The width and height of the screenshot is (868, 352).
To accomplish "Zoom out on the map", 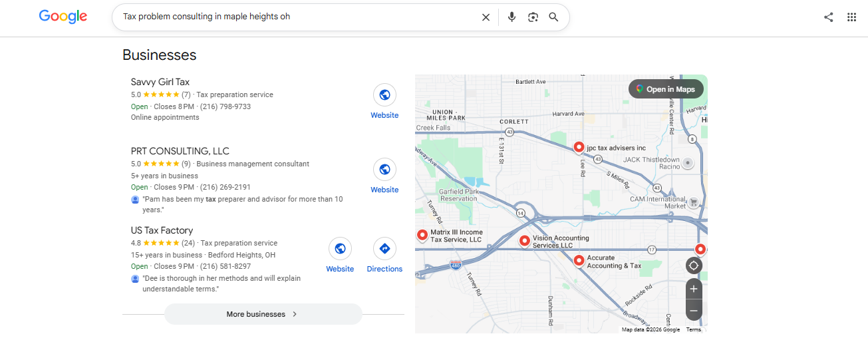I will tap(694, 310).
